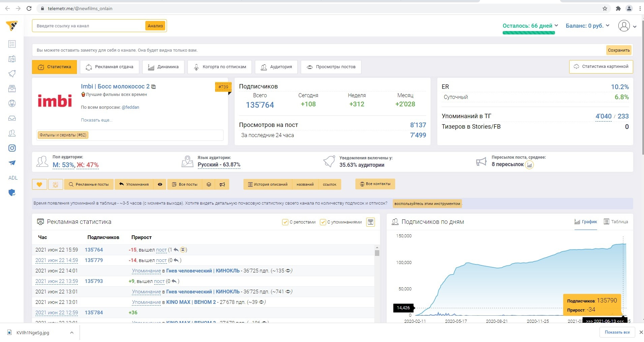Click the Instagram icon in left sidebar
The image size is (644, 342).
tap(12, 148)
